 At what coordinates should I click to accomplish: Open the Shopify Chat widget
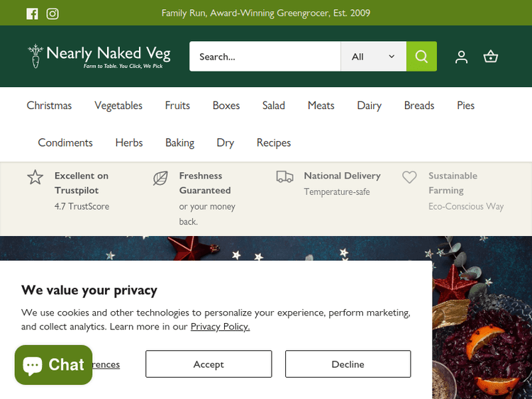[54, 365]
